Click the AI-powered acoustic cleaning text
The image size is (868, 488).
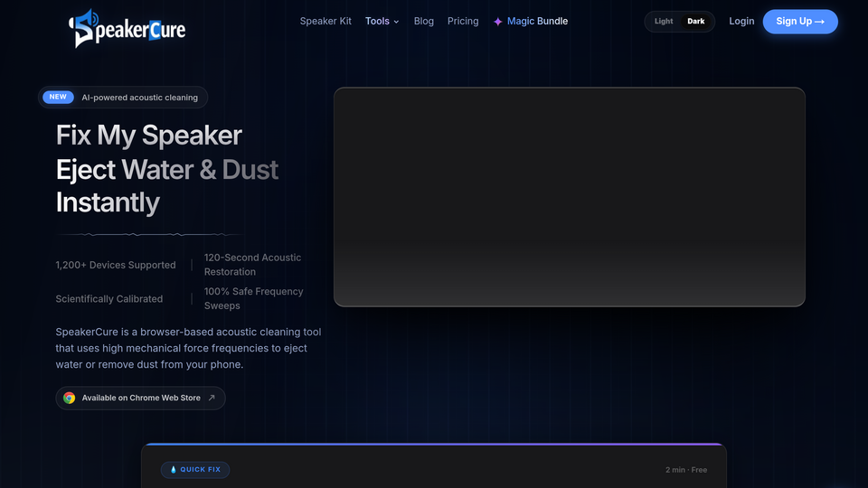coord(139,98)
